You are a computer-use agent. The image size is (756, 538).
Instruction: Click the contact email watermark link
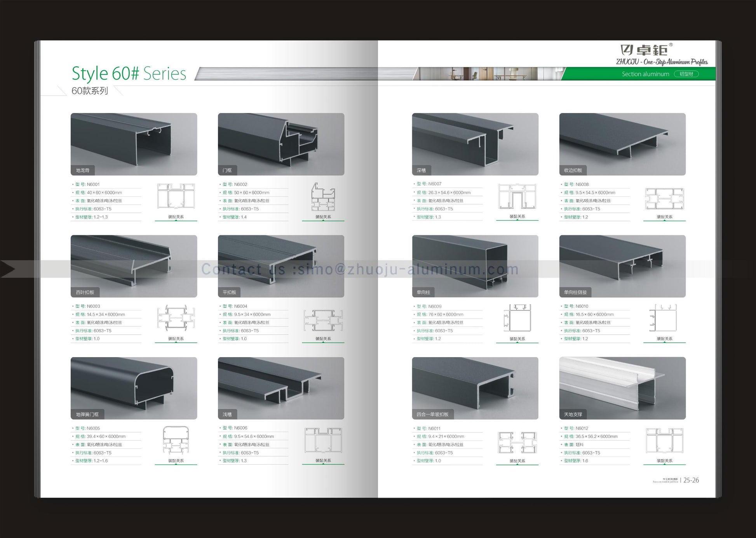tap(359, 269)
